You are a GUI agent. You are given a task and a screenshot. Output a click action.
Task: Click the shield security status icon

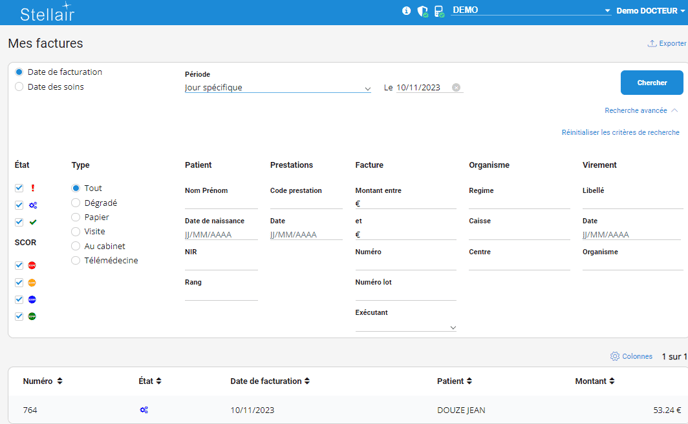tap(422, 11)
